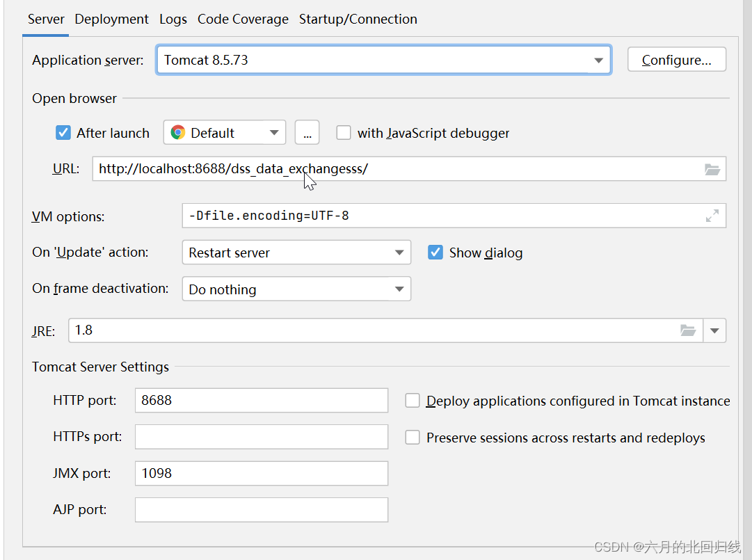The image size is (752, 560).
Task: Click the Open browser section heading
Action: [x=74, y=98]
